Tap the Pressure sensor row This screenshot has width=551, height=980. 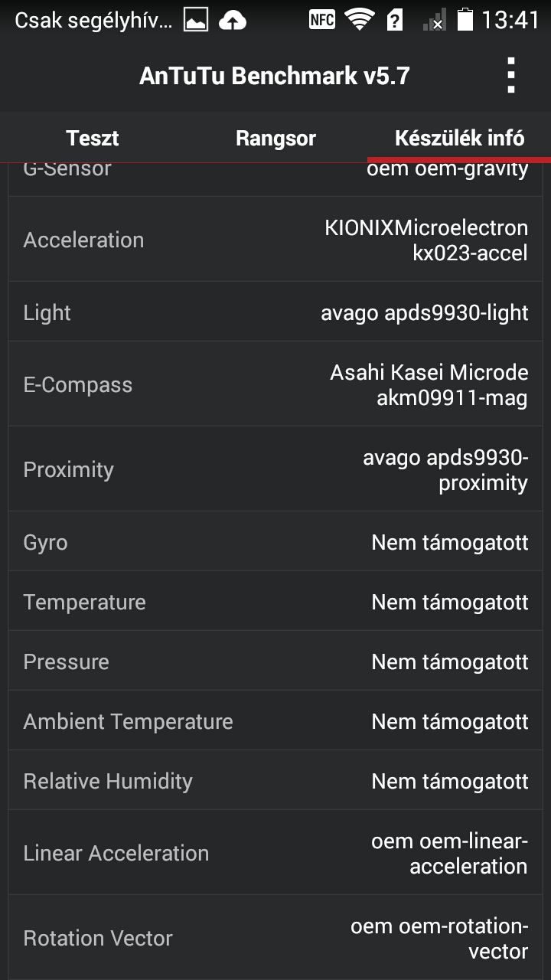(275, 661)
